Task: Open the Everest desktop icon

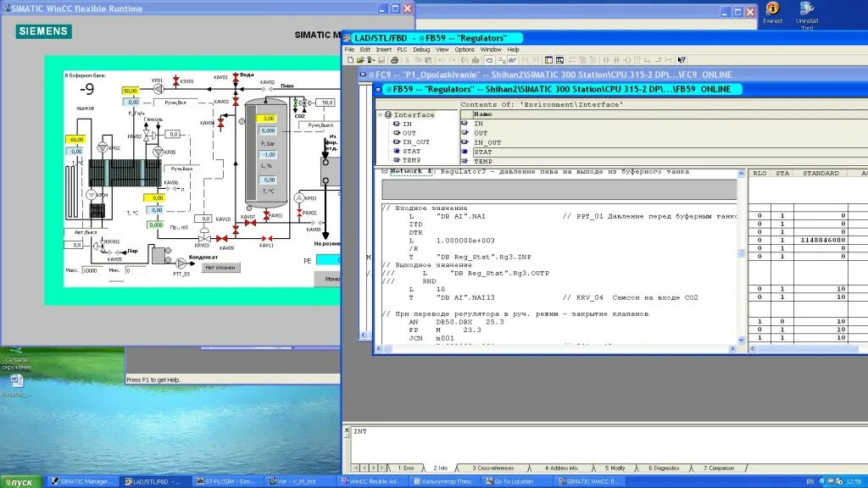Action: (x=772, y=13)
